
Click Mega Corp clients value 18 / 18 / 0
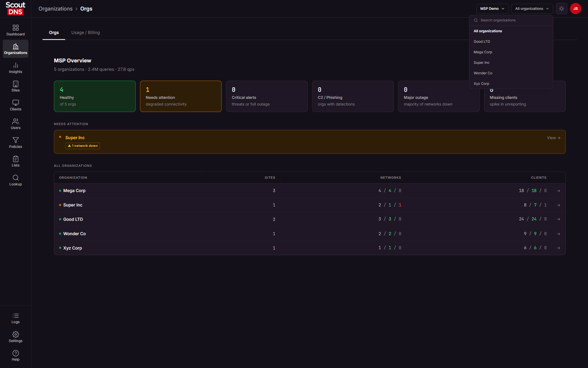click(x=533, y=191)
